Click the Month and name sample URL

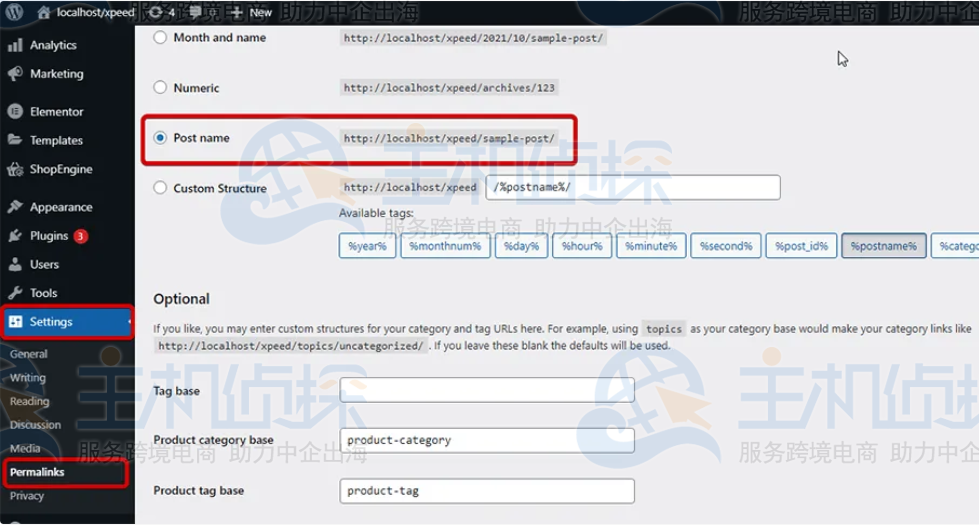(x=473, y=38)
